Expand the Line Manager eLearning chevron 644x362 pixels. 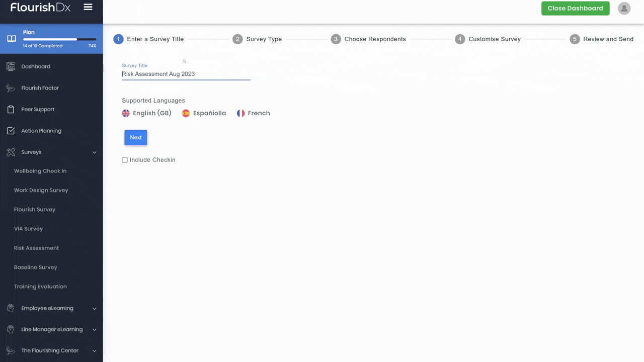pyautogui.click(x=94, y=329)
